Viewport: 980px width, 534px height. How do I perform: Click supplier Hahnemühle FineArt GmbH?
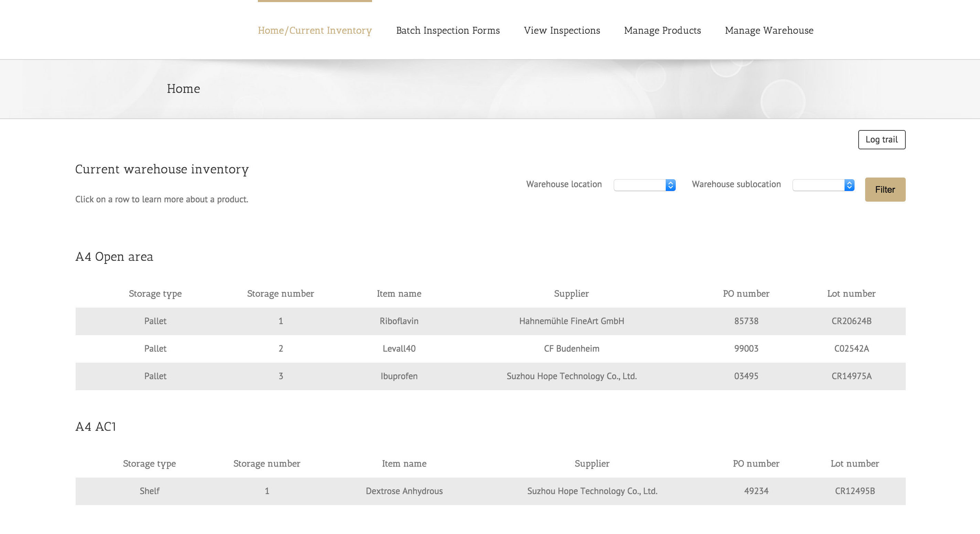(x=571, y=321)
